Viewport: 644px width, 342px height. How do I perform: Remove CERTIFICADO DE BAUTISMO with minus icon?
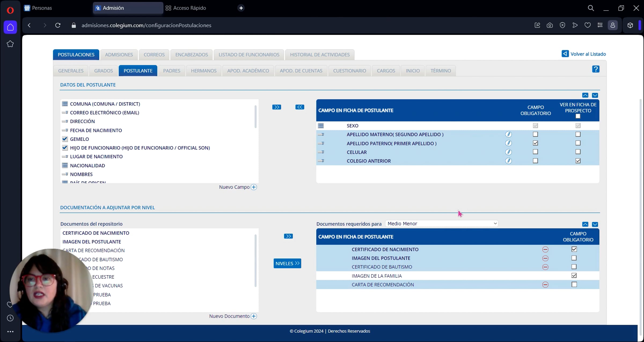[545, 267]
